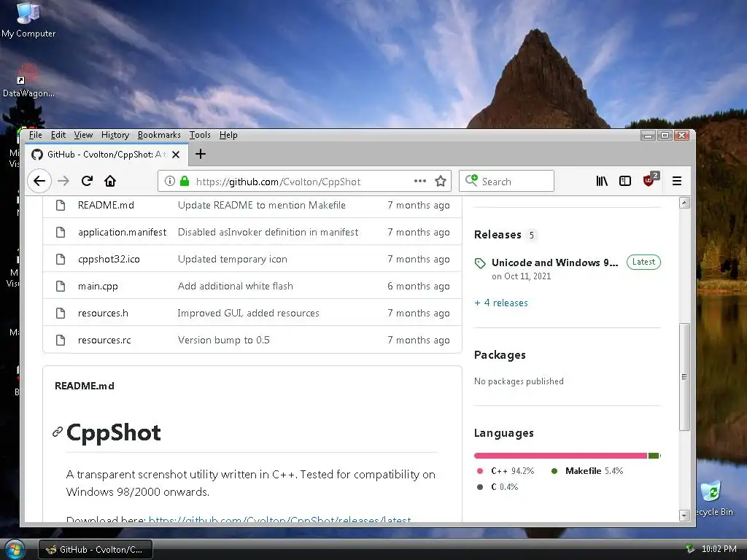The image size is (747, 560).
Task: Open the Bookmarks menu
Action: coord(159,135)
